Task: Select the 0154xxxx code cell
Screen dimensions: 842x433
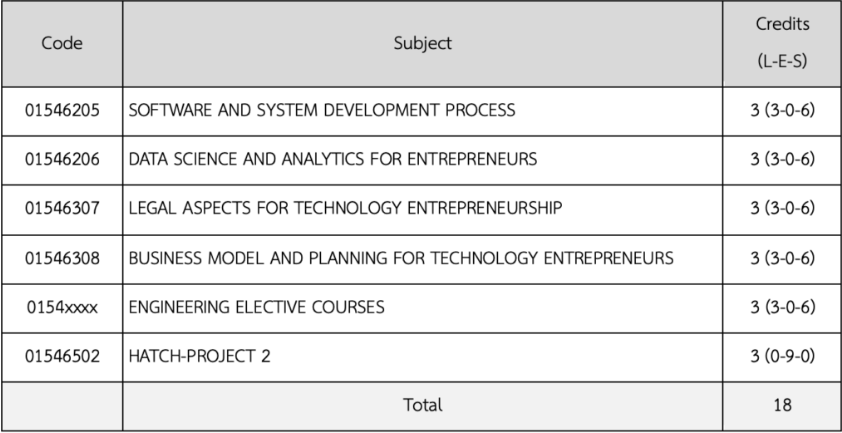Action: (62, 307)
